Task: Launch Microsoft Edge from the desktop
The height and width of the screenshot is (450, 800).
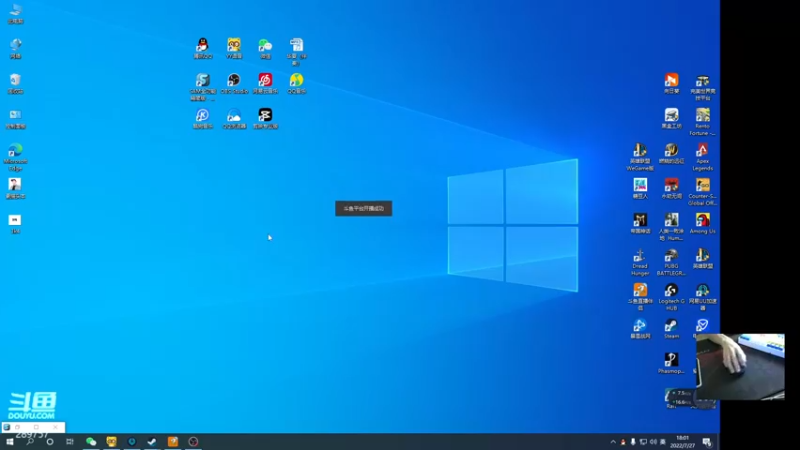Action: coord(15,157)
